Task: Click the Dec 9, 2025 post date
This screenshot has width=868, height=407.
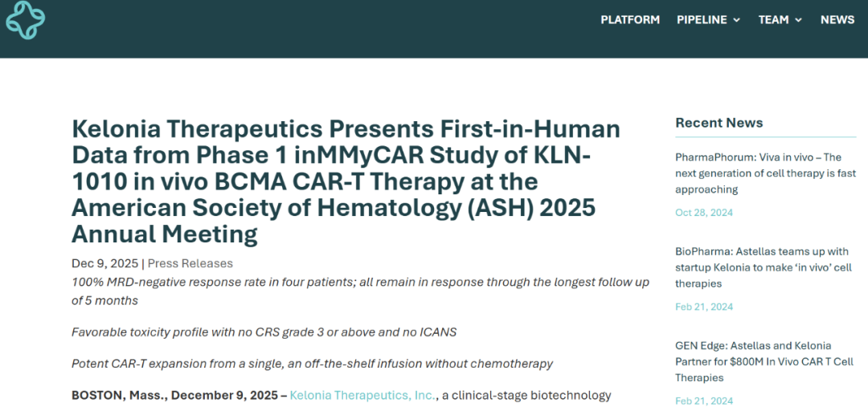Action: tap(105, 264)
